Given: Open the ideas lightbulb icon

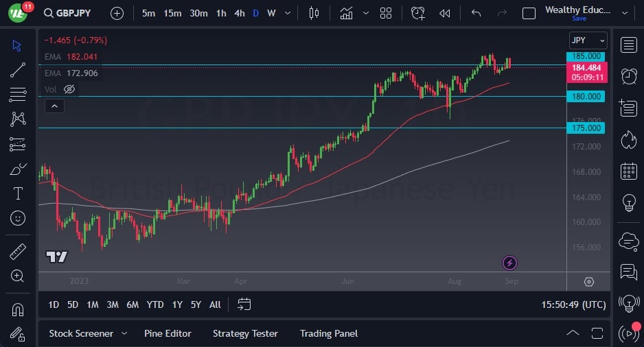Looking at the screenshot, I should [628, 202].
